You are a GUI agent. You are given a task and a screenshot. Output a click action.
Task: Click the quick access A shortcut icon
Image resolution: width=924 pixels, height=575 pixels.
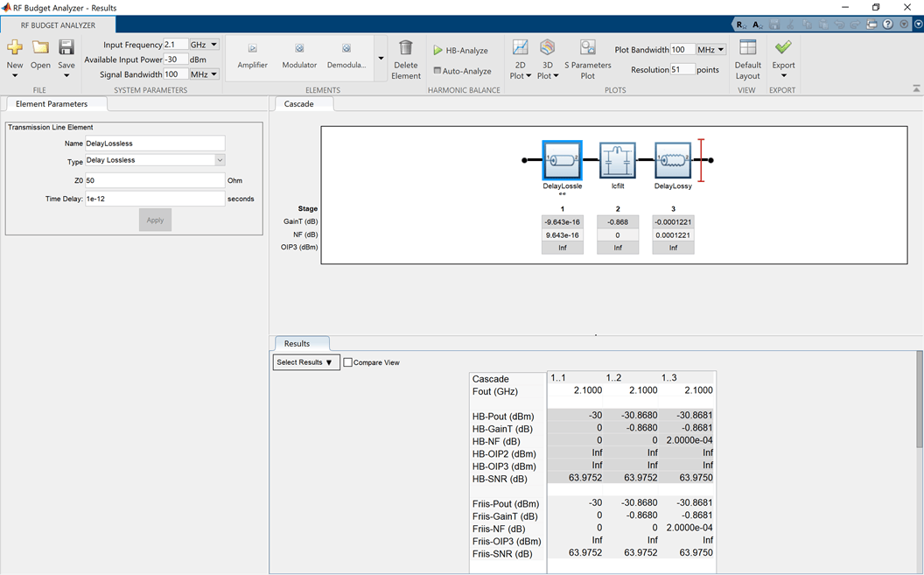click(x=757, y=25)
